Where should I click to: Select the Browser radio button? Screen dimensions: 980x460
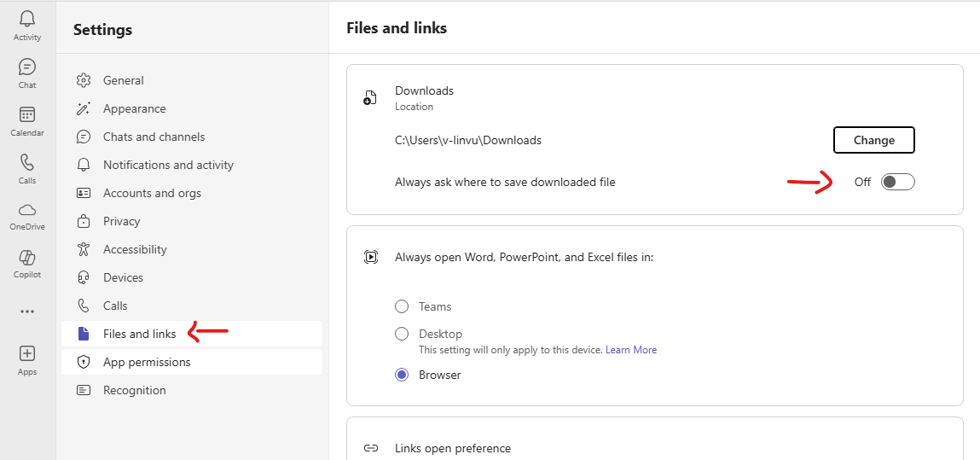402,375
